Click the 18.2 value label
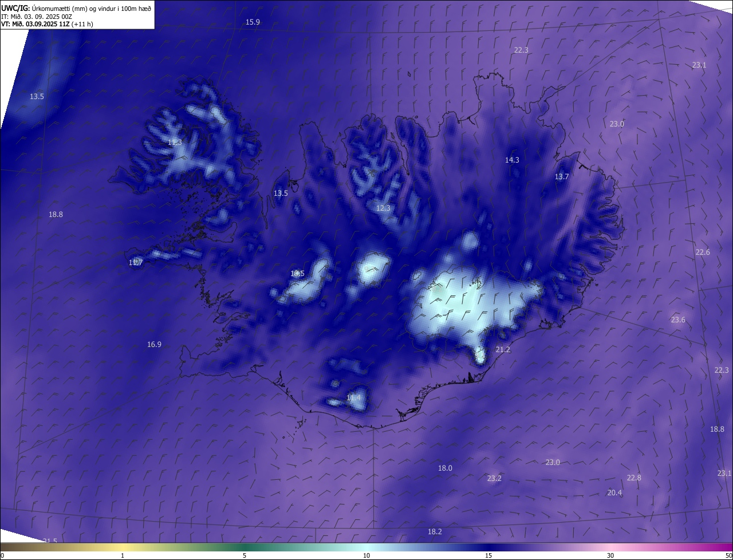The image size is (733, 560). (x=435, y=531)
